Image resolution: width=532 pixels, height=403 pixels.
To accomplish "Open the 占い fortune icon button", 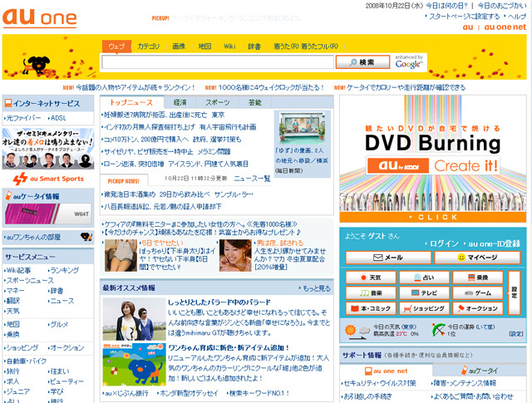I will [424, 278].
